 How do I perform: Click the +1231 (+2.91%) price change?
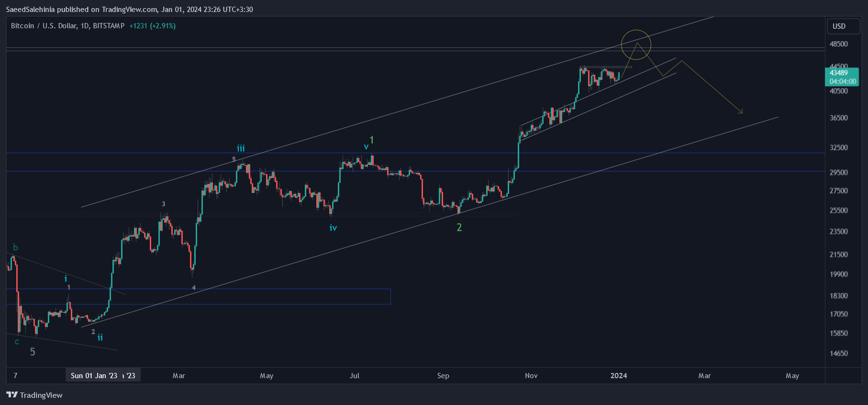point(153,26)
